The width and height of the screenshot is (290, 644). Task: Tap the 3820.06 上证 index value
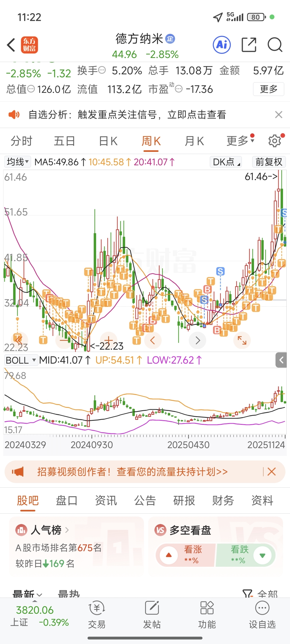[35, 610]
